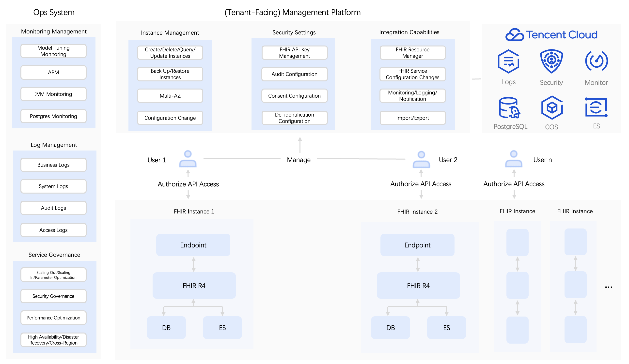The height and width of the screenshot is (364, 629).
Task: Choose the PostgreSQL database icon
Action: pos(509,107)
